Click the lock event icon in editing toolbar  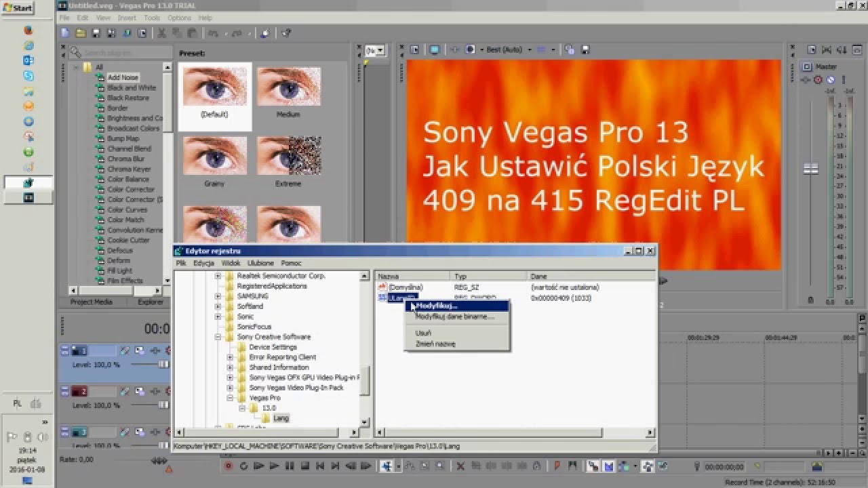coord(536,466)
